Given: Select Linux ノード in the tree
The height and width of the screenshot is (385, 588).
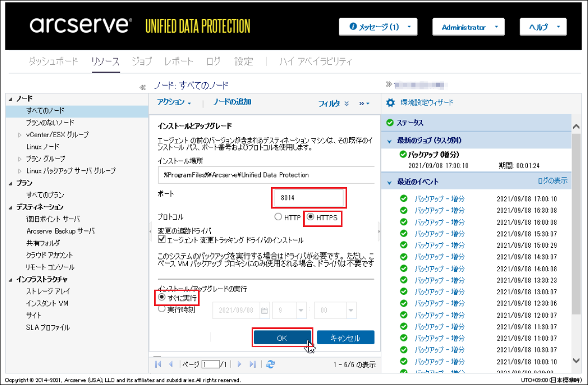Looking at the screenshot, I should [43, 147].
